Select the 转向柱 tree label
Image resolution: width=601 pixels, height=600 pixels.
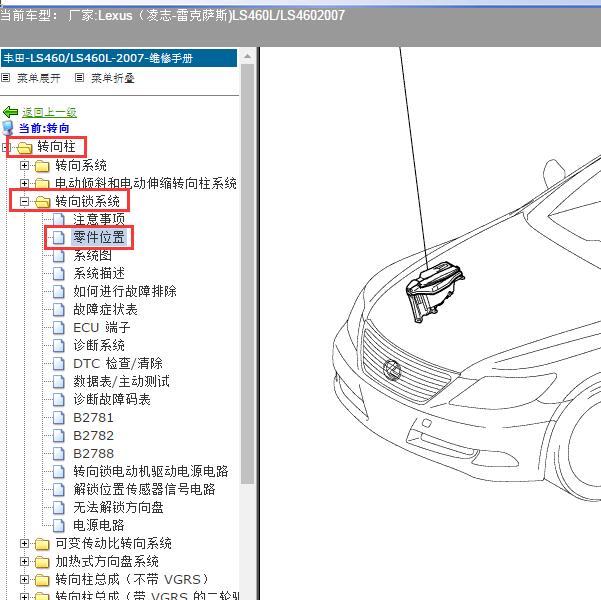pyautogui.click(x=56, y=147)
